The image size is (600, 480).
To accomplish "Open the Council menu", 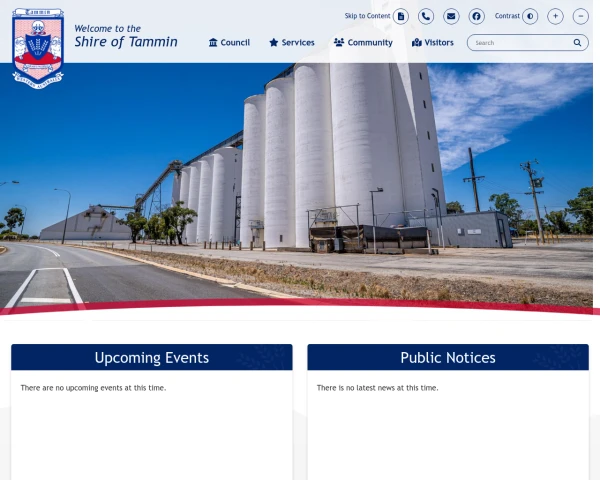I will click(229, 42).
